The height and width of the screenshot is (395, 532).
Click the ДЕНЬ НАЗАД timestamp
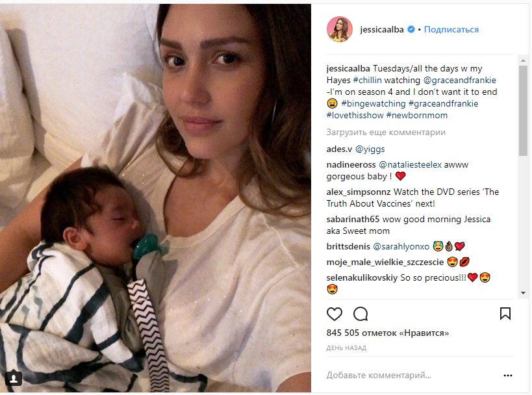pyautogui.click(x=346, y=348)
